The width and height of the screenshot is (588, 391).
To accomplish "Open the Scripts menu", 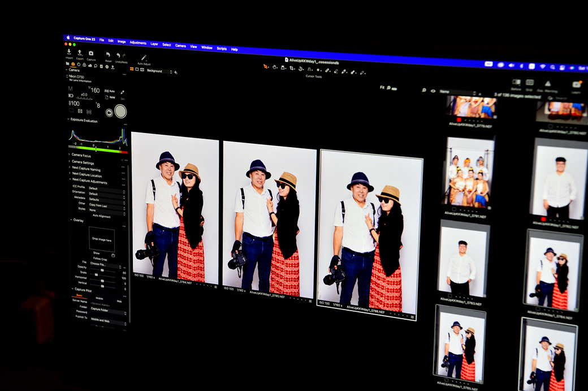I will coord(222,49).
